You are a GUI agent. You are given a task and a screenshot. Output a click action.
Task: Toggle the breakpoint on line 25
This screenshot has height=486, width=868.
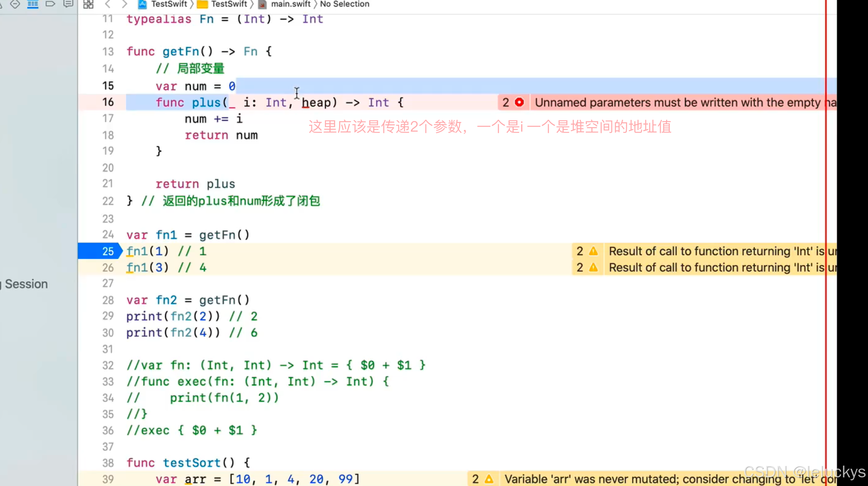click(x=100, y=251)
